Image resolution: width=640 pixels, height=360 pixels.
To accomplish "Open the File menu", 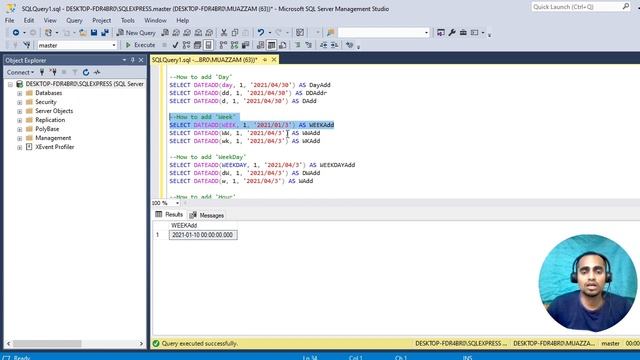I will coord(9,20).
